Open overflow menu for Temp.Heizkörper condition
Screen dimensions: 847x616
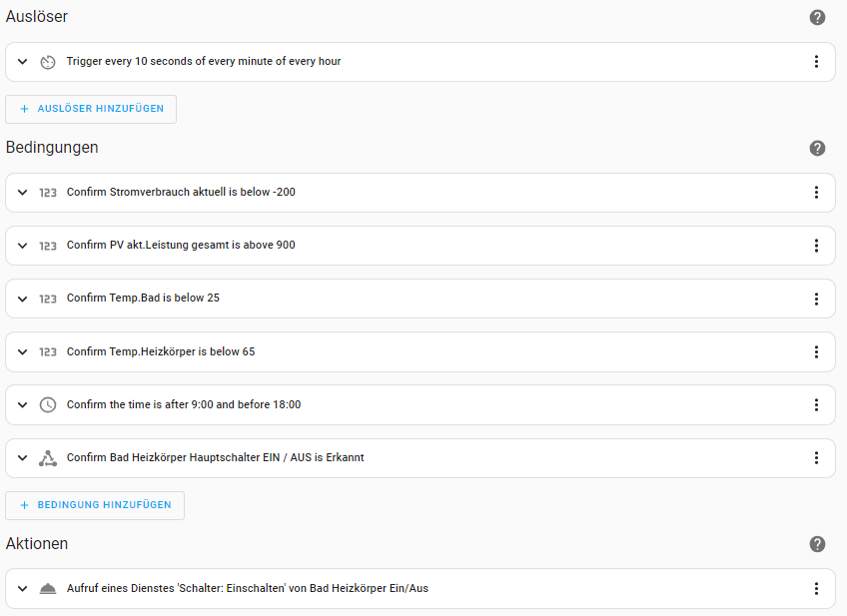click(816, 352)
